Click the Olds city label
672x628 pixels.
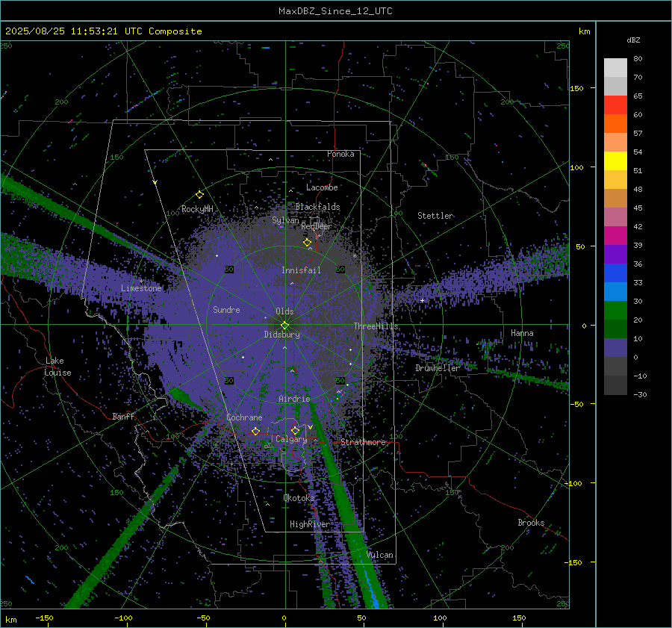tap(284, 311)
